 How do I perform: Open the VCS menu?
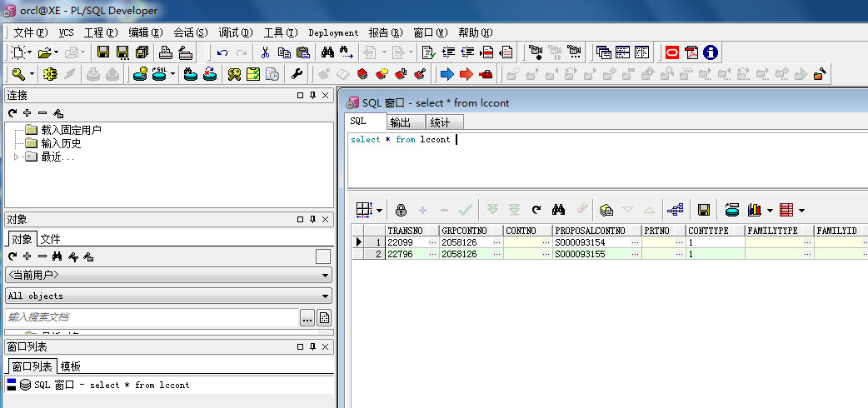[67, 32]
